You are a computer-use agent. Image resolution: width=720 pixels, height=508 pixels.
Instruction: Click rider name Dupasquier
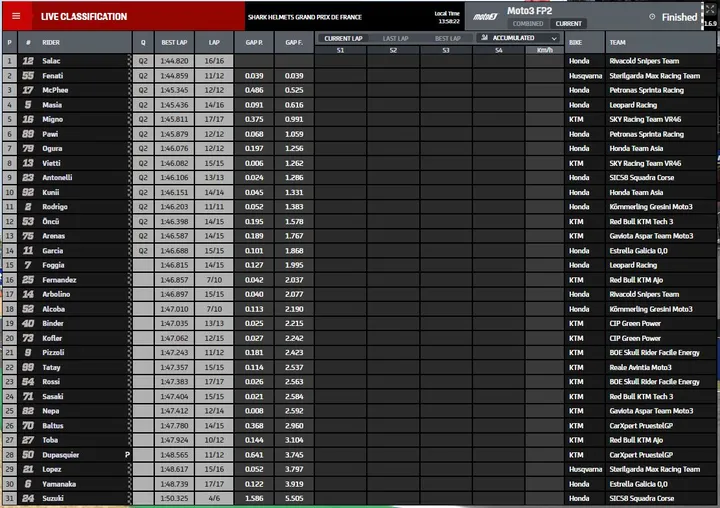click(61, 455)
